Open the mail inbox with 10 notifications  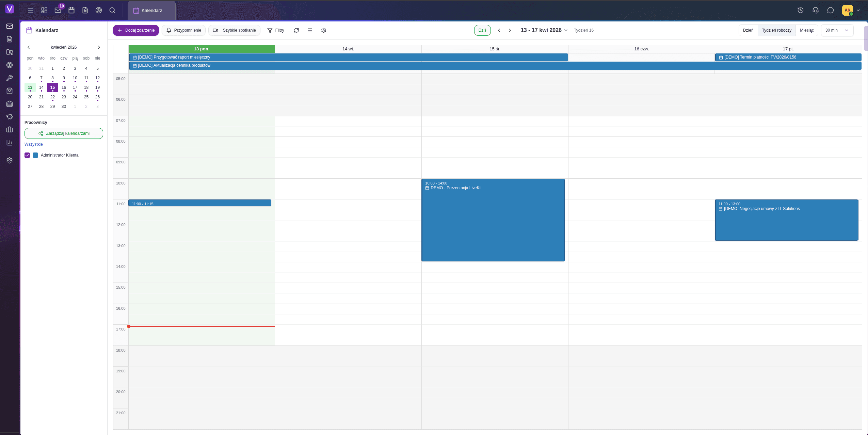point(58,10)
